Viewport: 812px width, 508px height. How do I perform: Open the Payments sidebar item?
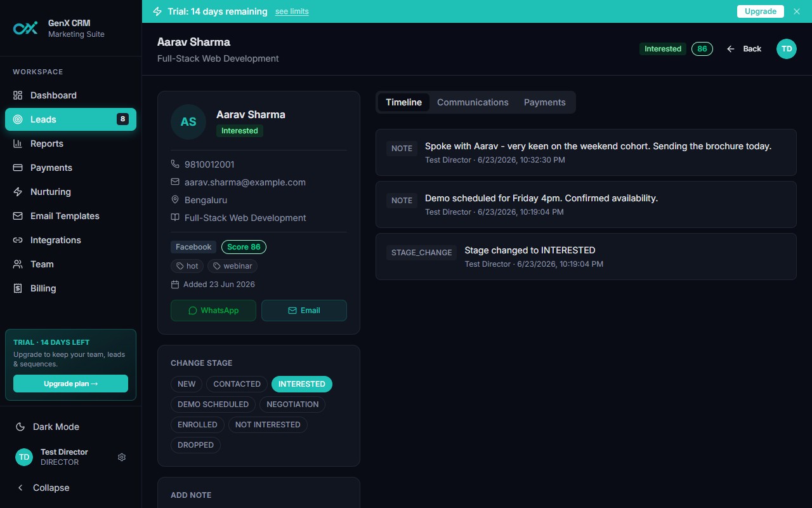tap(70, 168)
